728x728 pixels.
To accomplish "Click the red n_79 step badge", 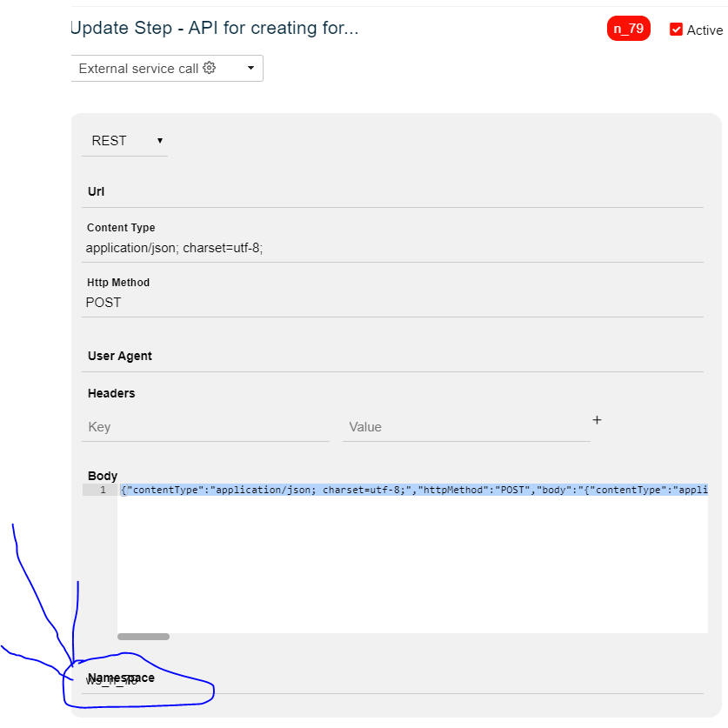I will [x=629, y=29].
